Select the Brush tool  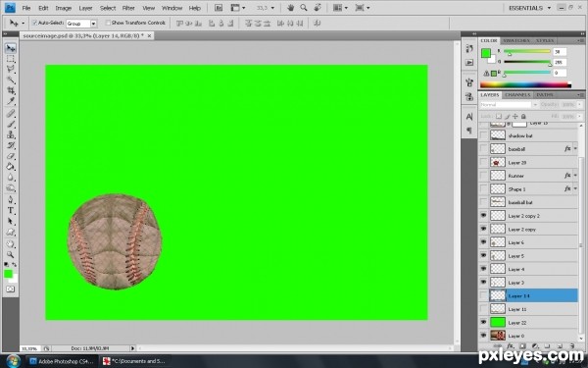11,124
